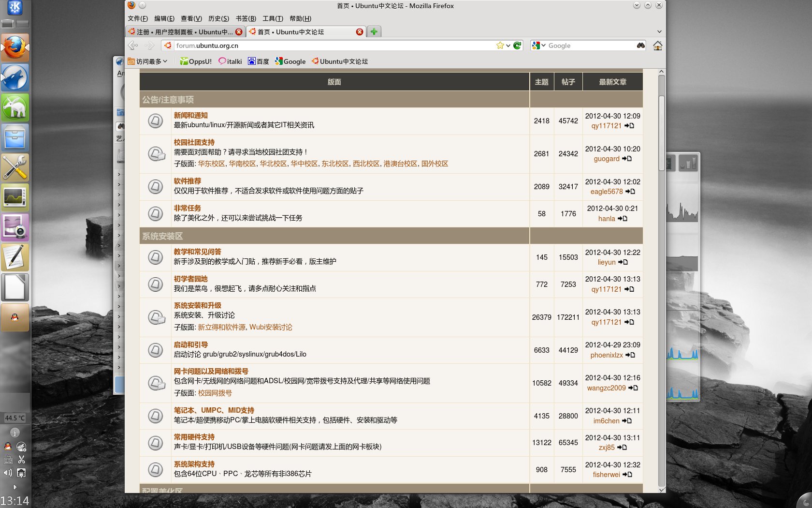Image resolution: width=812 pixels, height=508 pixels.
Task: Open the OppsU! bookmark
Action: (x=196, y=61)
